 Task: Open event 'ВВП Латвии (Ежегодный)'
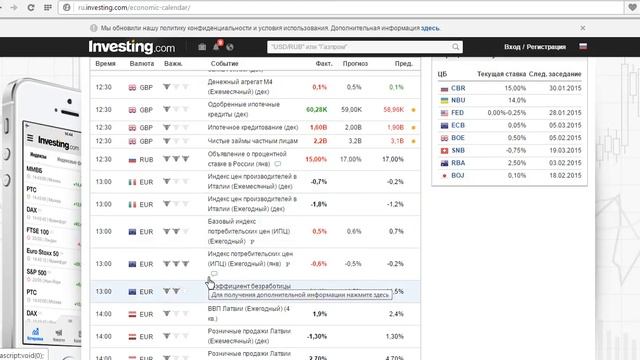[249, 313]
